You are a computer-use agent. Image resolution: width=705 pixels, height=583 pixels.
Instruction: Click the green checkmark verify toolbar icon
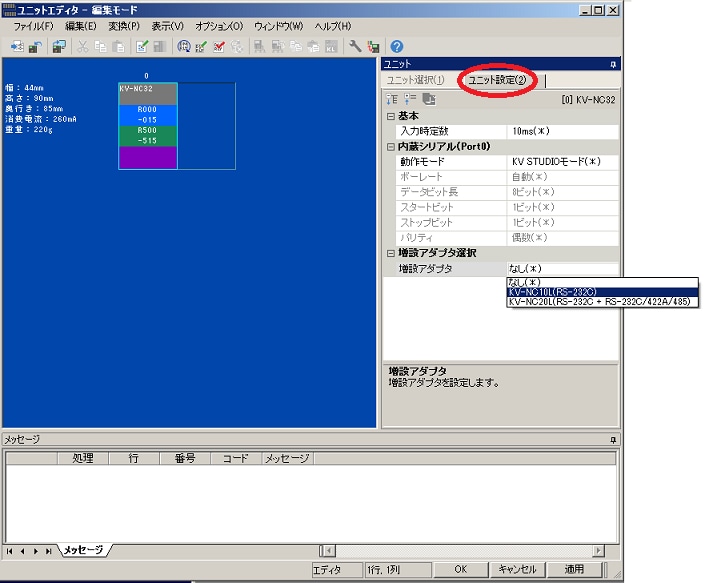point(201,46)
